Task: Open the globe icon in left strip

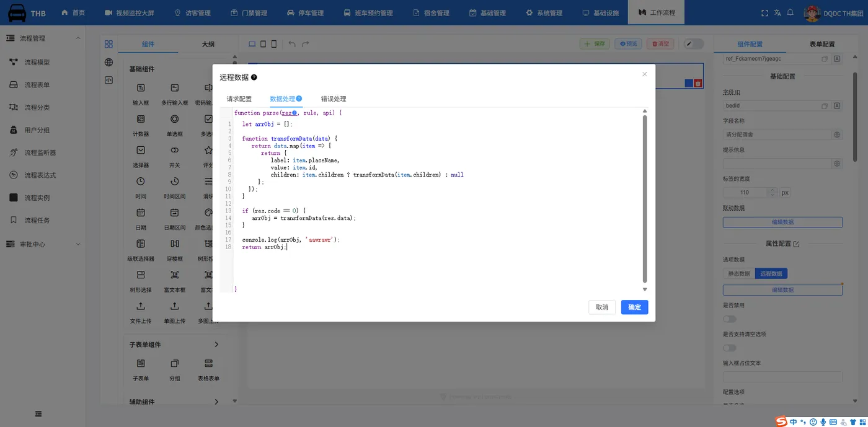Action: [108, 62]
